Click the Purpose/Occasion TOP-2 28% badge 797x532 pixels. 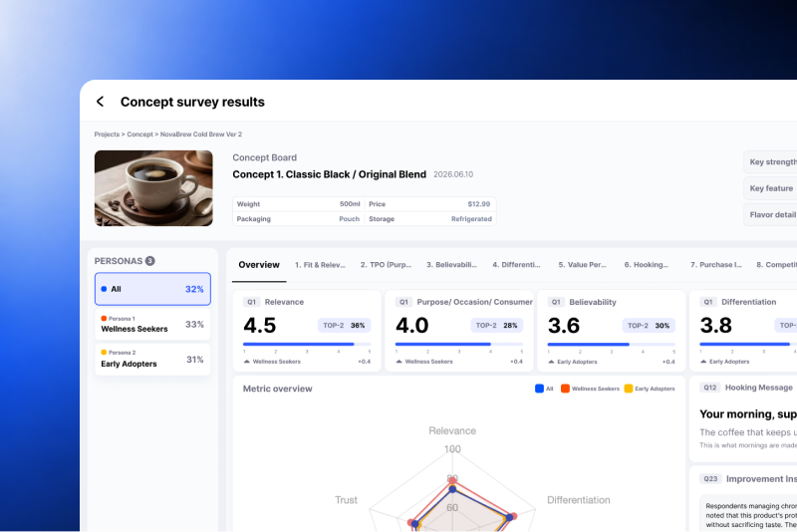tap(496, 325)
